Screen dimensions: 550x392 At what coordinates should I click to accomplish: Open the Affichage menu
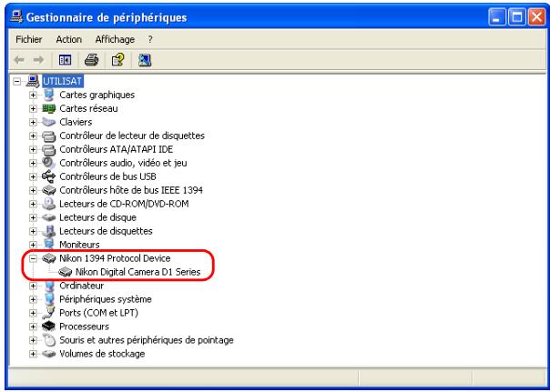115,40
